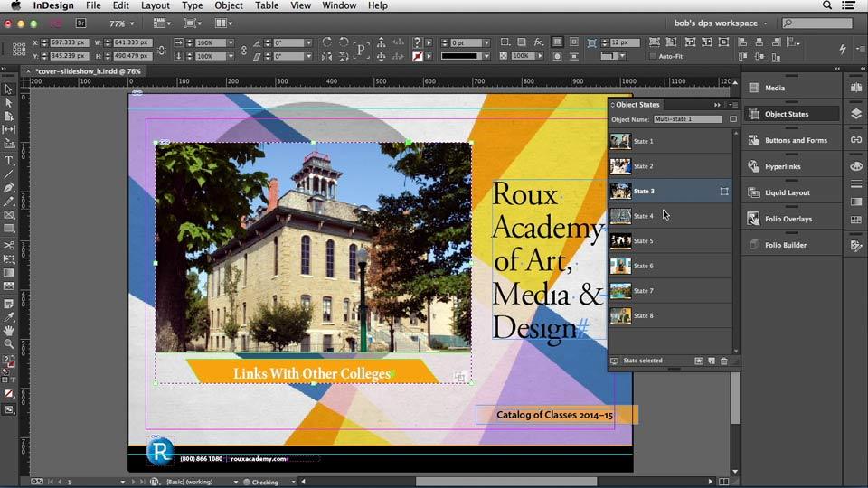Open macOS Notification Center list icon
Screen dimensions: 868x488
(848, 5)
